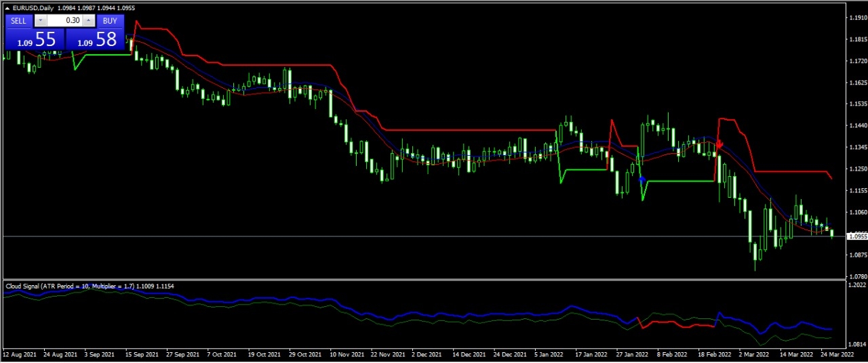Image resolution: width=868 pixels, height=363 pixels.
Task: Click the 12 Aug 2021 date label
Action: coord(18,354)
